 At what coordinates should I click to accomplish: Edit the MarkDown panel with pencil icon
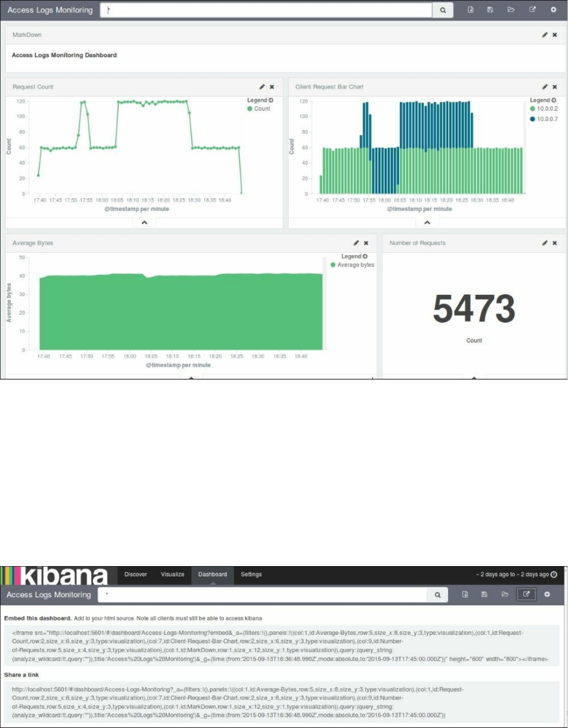point(545,35)
